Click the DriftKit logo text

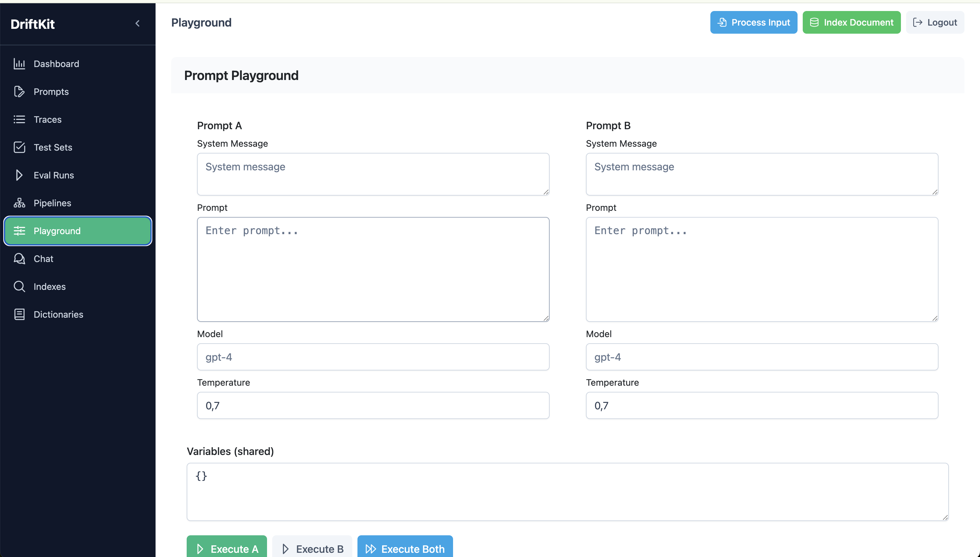coord(32,24)
